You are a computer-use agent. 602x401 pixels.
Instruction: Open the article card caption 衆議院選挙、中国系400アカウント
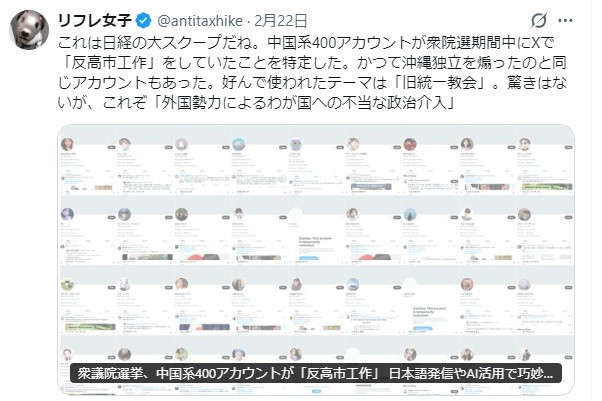point(316,373)
